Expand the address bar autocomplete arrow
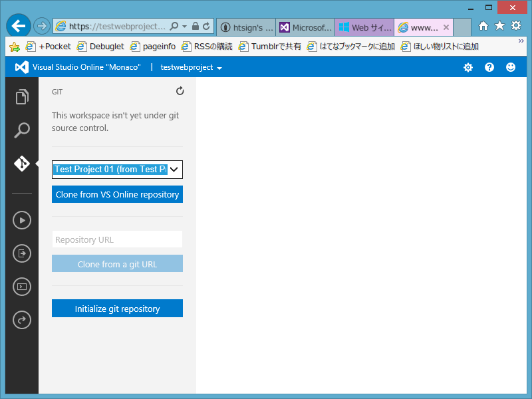This screenshot has width=532, height=399. [185, 26]
